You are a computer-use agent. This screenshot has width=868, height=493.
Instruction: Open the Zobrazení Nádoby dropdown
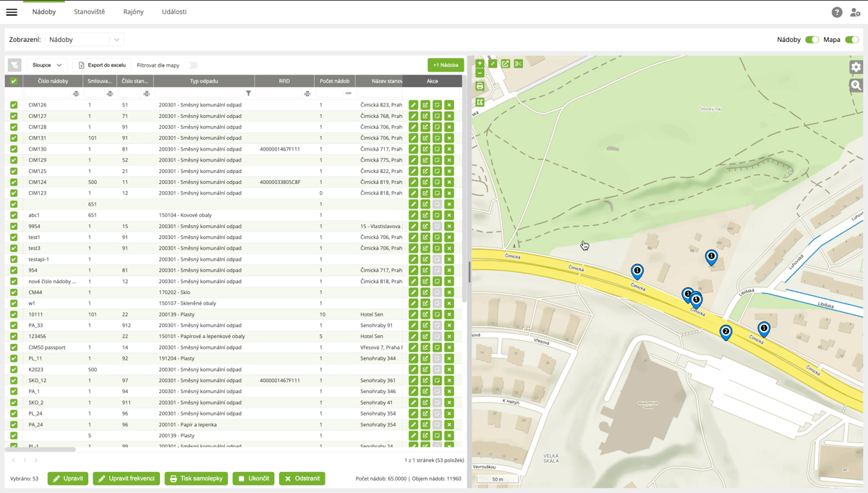[x=85, y=40]
